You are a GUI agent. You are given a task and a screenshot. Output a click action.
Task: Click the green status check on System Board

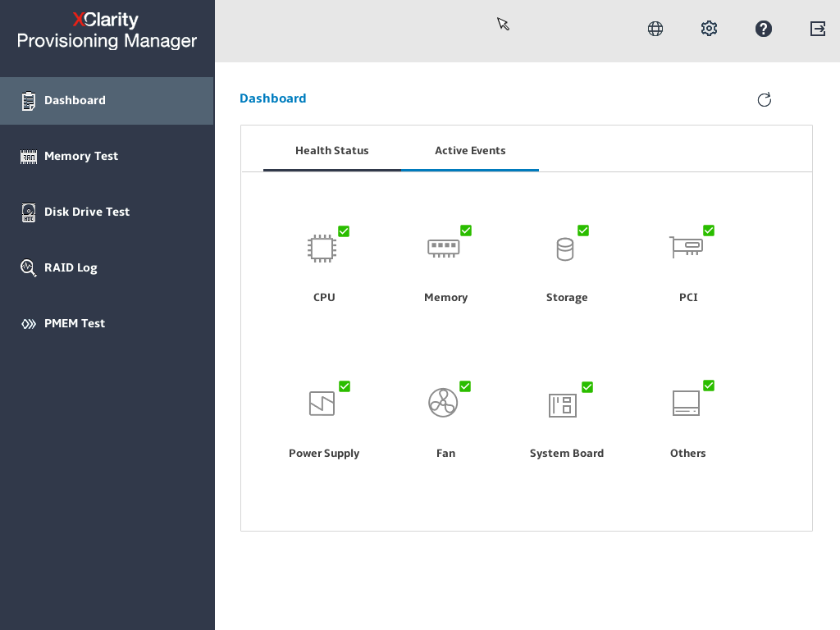pyautogui.click(x=587, y=387)
